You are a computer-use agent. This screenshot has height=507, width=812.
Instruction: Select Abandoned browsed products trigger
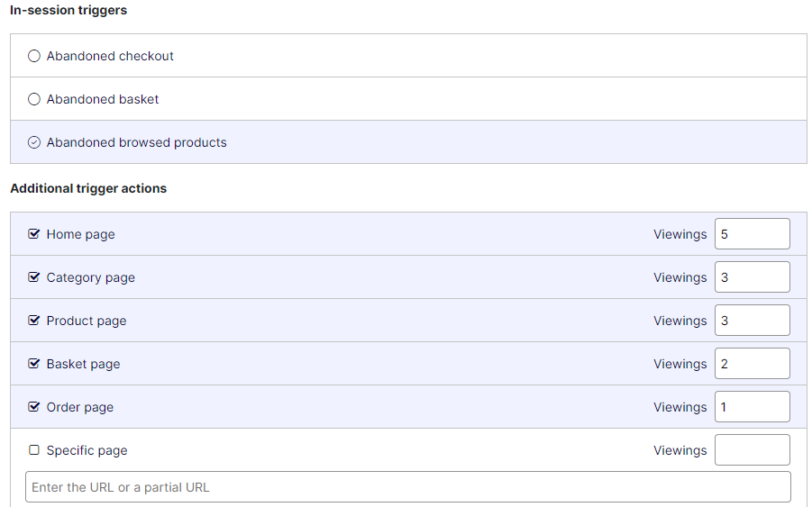pos(34,142)
